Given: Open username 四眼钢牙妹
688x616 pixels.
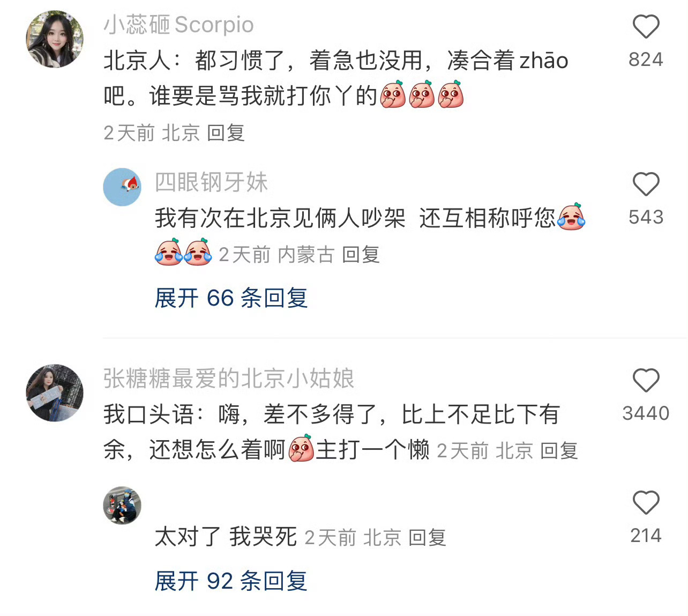Looking at the screenshot, I should coord(211,182).
